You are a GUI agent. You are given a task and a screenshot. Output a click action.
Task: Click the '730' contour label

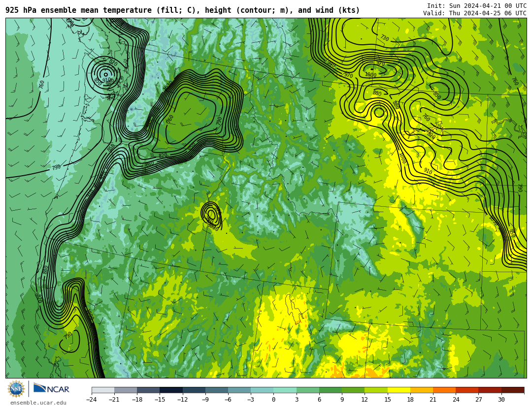coord(384,37)
